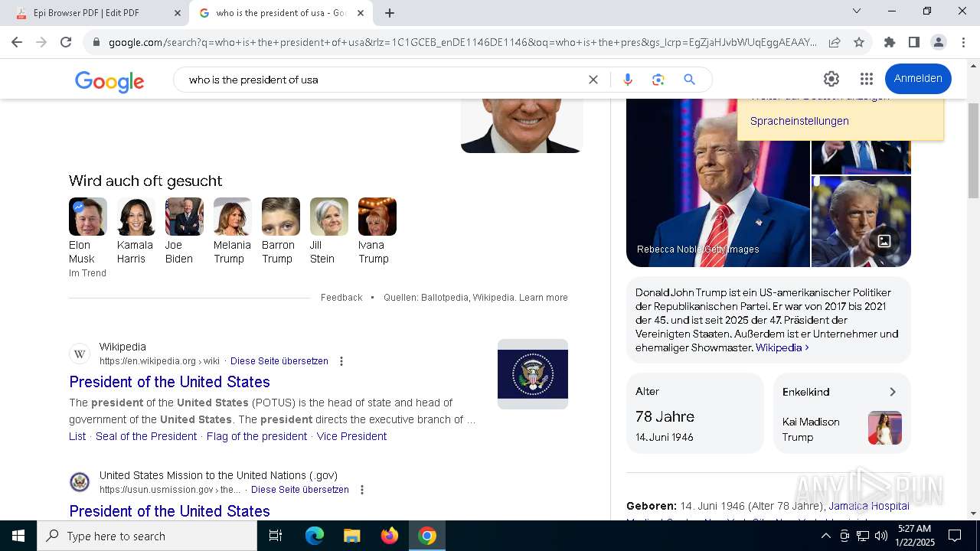
Task: Open more options for usun.usmission.gov result
Action: pyautogui.click(x=362, y=490)
